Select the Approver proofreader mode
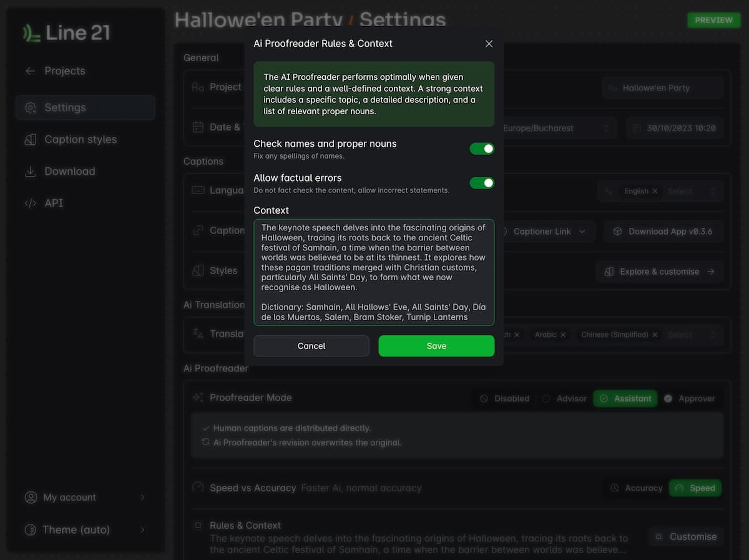749x560 pixels. [x=690, y=398]
